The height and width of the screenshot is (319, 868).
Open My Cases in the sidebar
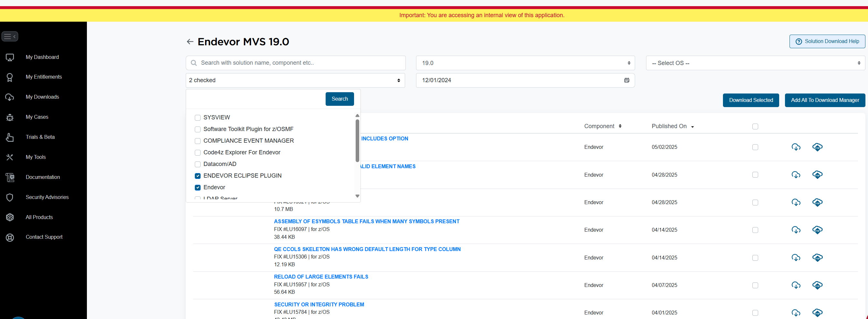[37, 117]
